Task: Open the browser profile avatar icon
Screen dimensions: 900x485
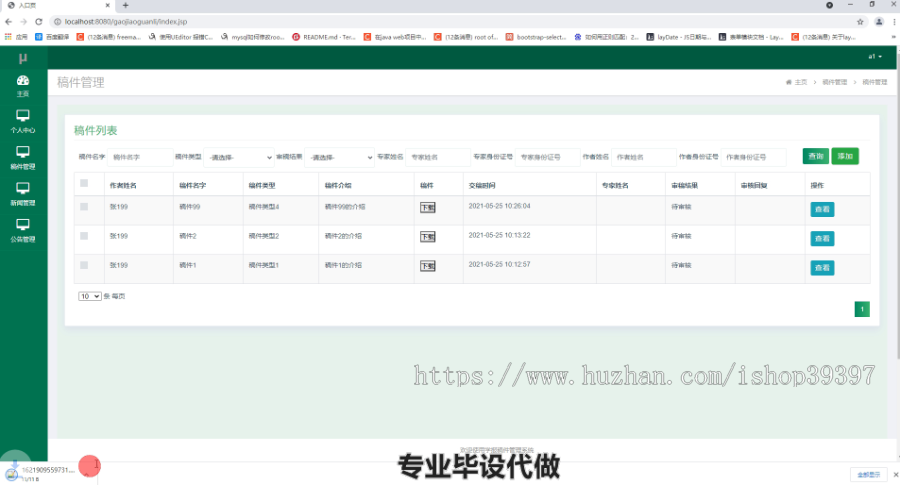Action: coord(879,22)
